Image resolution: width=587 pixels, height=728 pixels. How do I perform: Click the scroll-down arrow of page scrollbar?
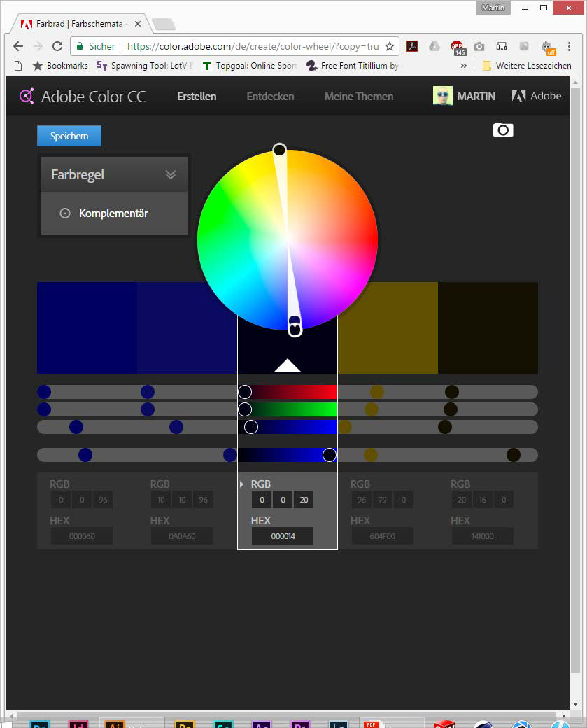pos(575,704)
